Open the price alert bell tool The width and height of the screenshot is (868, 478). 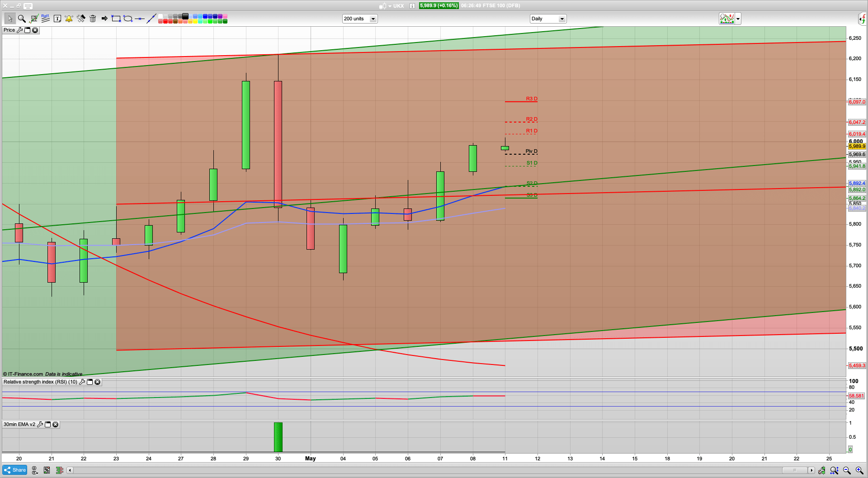(69, 19)
